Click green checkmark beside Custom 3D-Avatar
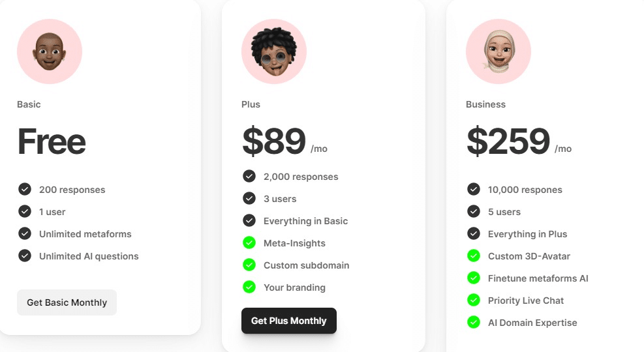 474,256
